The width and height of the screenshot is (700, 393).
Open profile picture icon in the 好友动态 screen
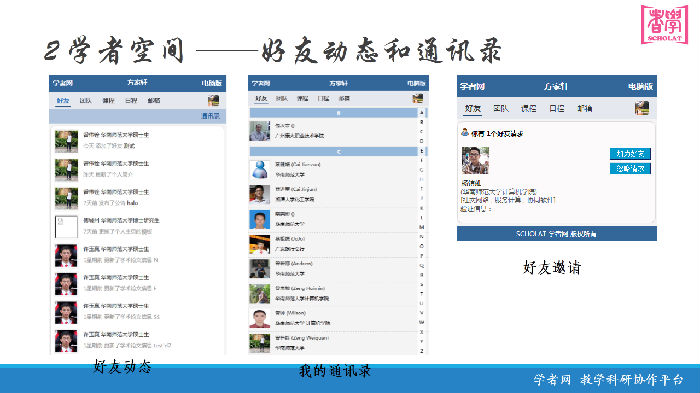pos(213,100)
